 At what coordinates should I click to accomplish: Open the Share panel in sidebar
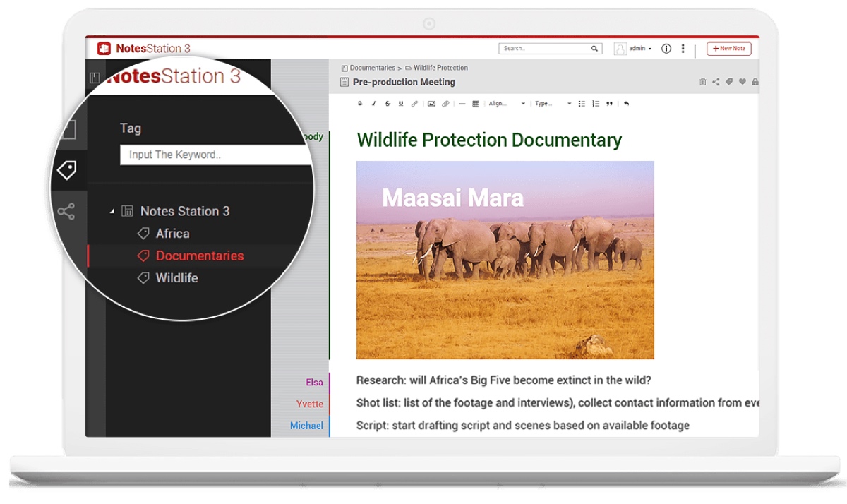[66, 212]
